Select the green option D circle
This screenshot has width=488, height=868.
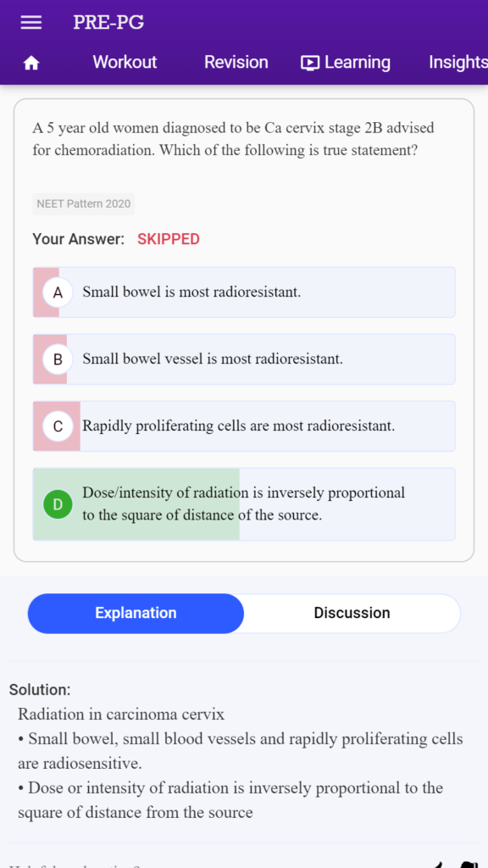pos(58,504)
